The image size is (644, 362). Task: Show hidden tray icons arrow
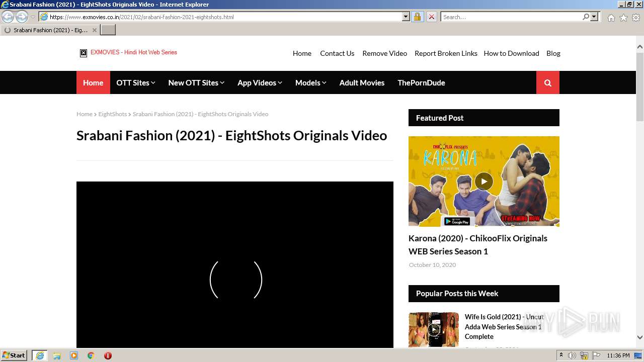coord(561,355)
